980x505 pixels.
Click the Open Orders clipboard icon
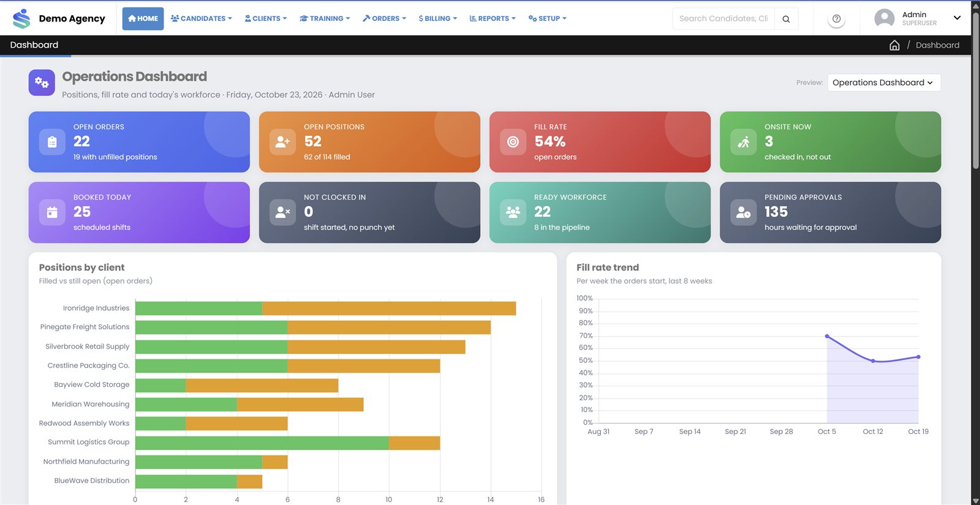(x=52, y=142)
